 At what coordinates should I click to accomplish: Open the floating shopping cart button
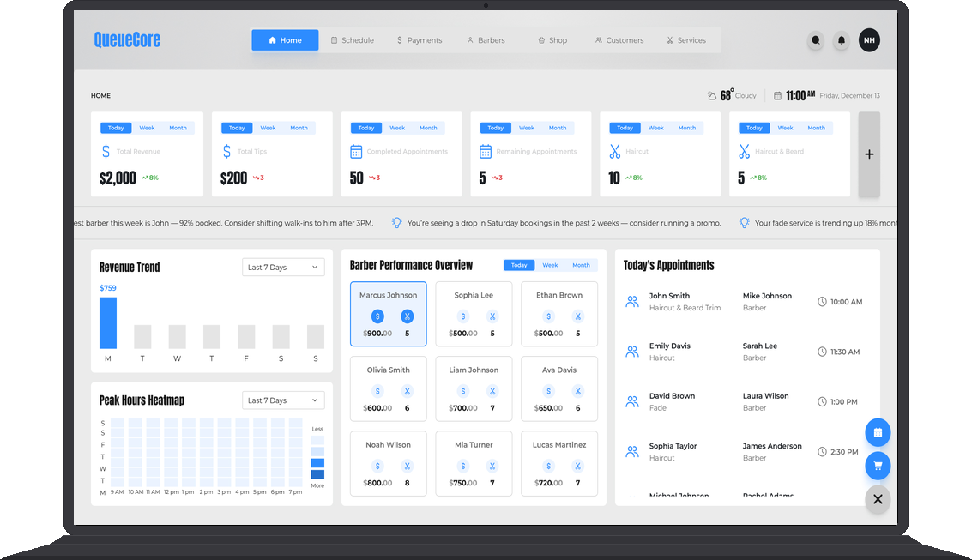coord(878,466)
